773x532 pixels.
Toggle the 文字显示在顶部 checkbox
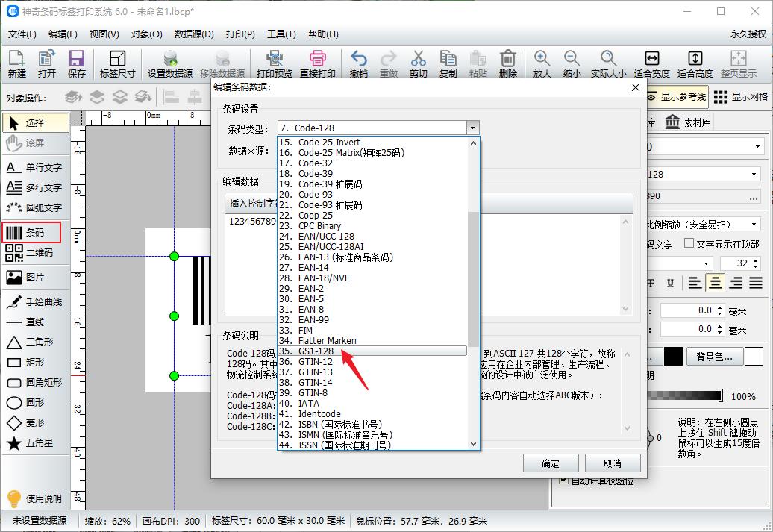[689, 243]
